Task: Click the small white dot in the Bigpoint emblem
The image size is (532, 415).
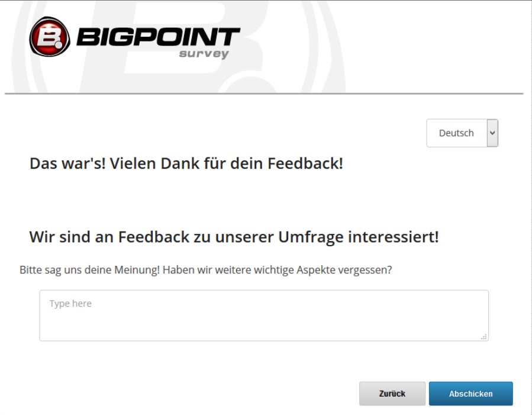Action: click(x=59, y=45)
